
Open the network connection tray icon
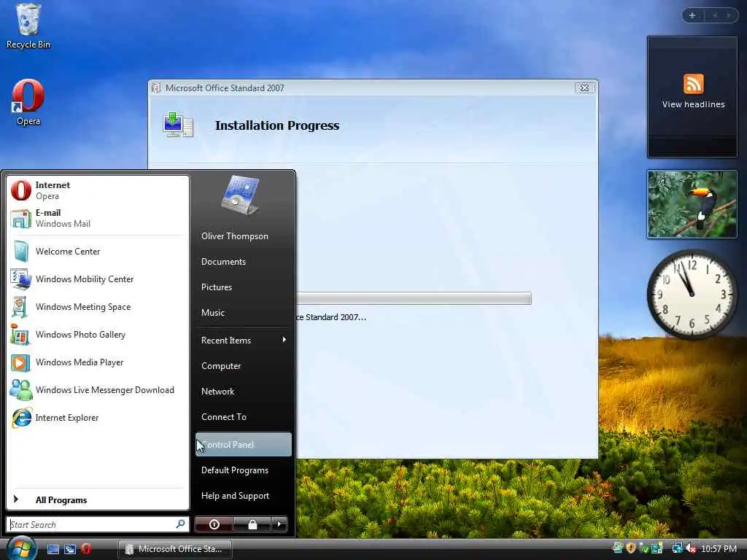(x=677, y=548)
